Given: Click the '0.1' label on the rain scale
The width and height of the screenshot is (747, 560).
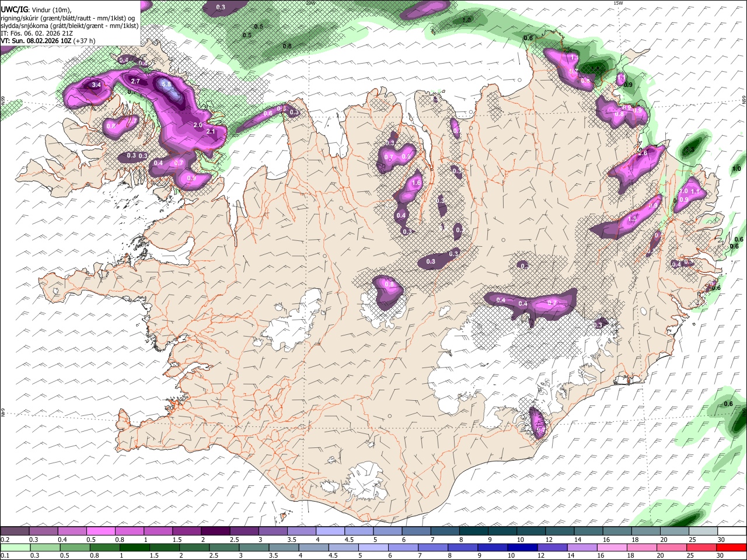Looking at the screenshot, I should click(x=5, y=555).
